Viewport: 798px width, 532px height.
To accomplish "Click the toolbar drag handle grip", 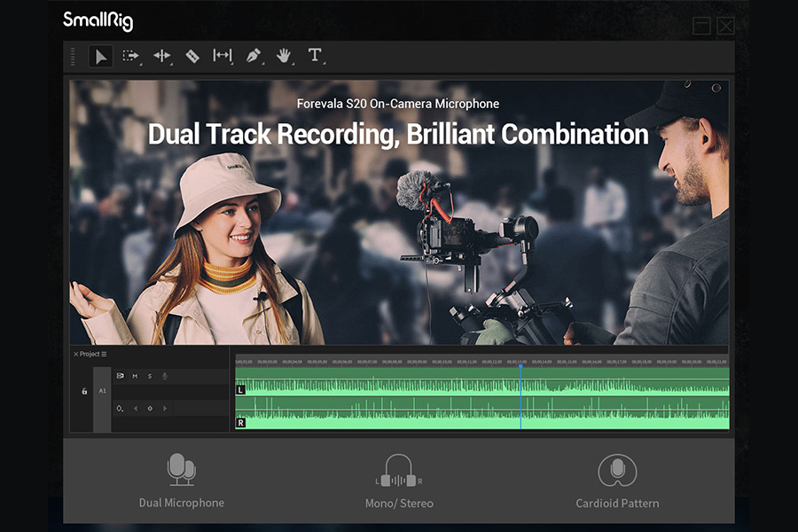I will click(73, 57).
